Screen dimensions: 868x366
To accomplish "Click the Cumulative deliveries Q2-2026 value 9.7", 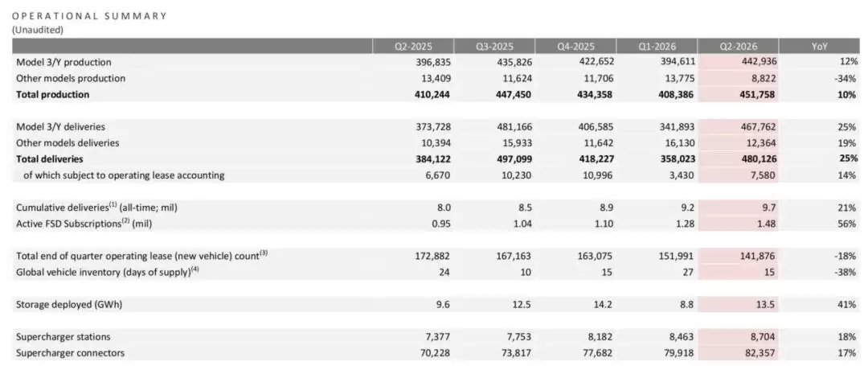I will (x=768, y=208).
